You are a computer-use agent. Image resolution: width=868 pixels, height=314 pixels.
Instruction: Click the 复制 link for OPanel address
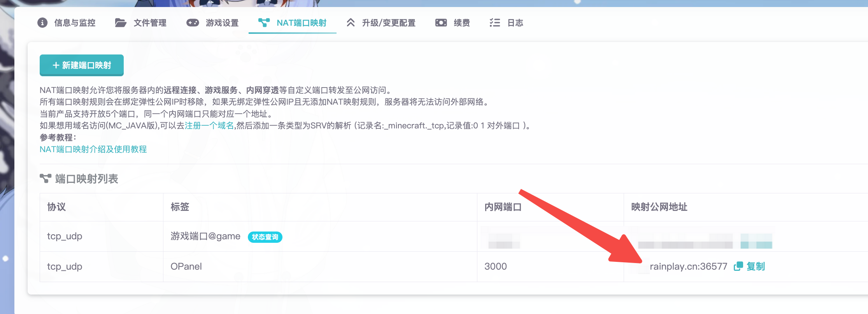pyautogui.click(x=756, y=267)
